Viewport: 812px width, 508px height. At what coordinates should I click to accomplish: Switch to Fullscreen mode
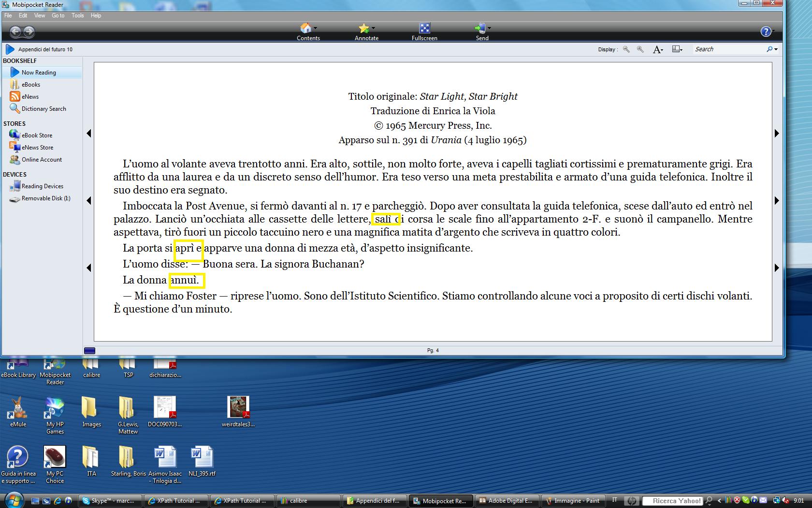tap(424, 28)
